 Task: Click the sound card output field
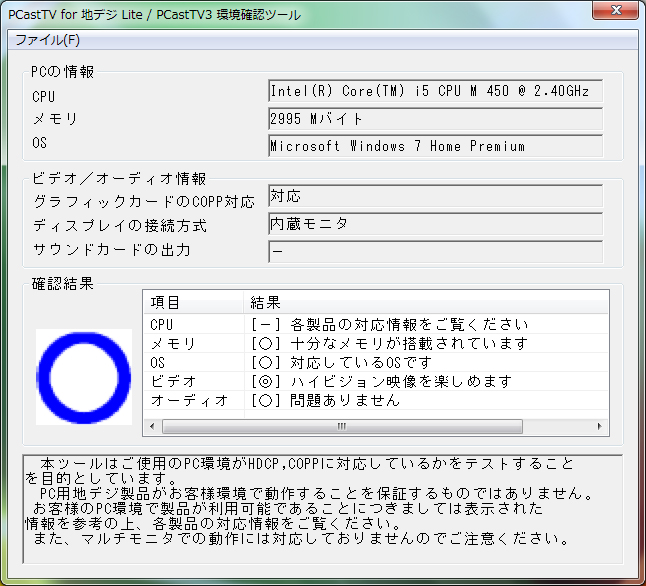[435, 251]
